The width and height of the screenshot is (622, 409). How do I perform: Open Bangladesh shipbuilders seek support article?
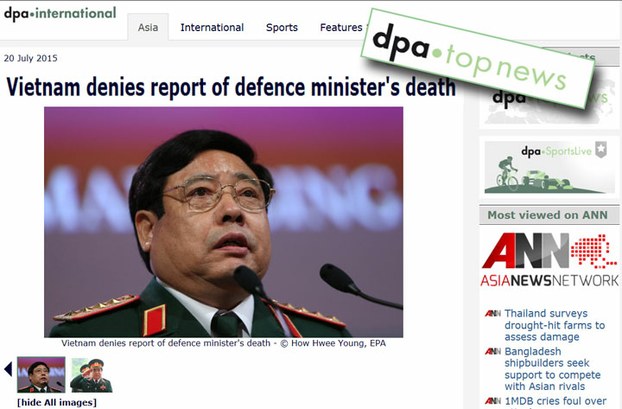552,369
